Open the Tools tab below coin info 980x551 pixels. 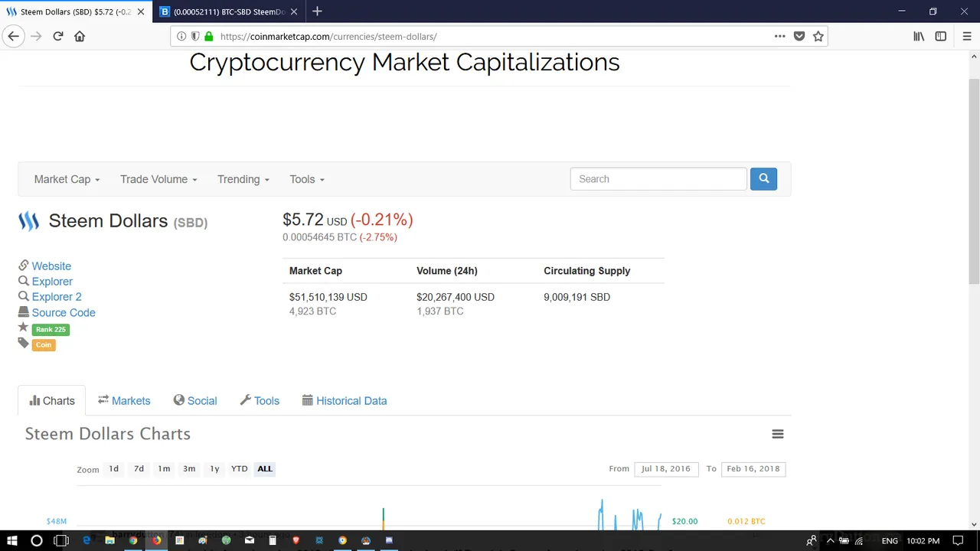[260, 400]
